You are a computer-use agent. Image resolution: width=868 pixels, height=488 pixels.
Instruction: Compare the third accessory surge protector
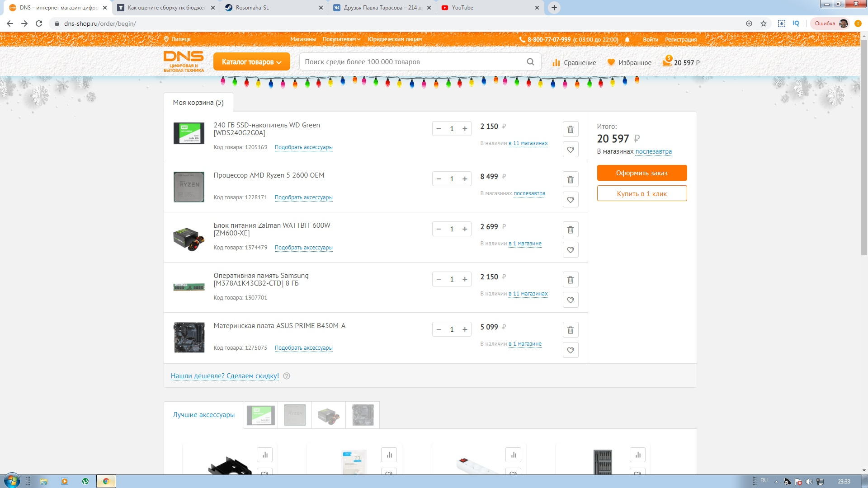point(514,455)
